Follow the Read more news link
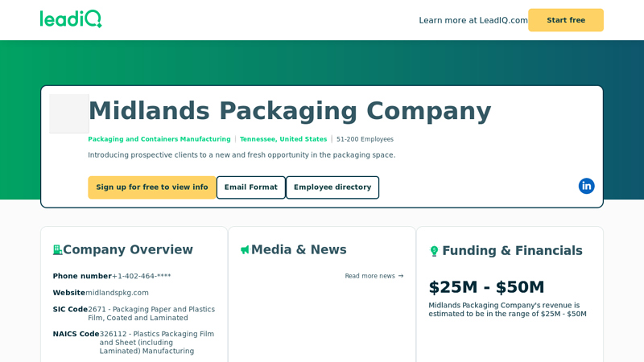Image resolution: width=644 pixels, height=362 pixels. (374, 276)
